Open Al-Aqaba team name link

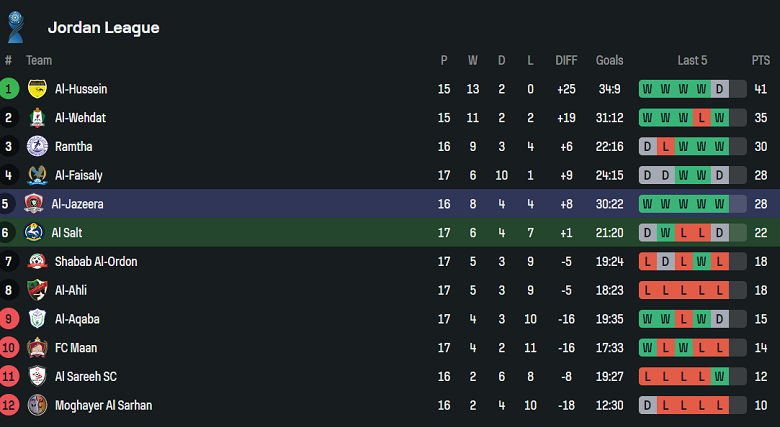coord(77,320)
